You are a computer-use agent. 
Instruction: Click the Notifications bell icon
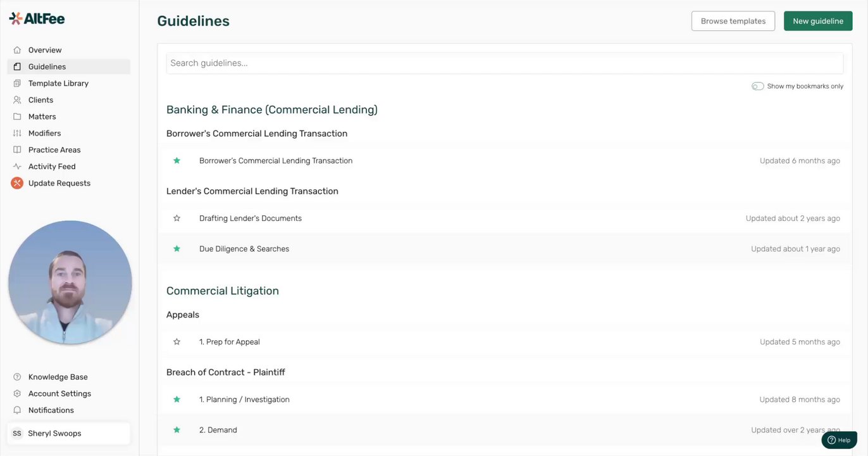(17, 410)
